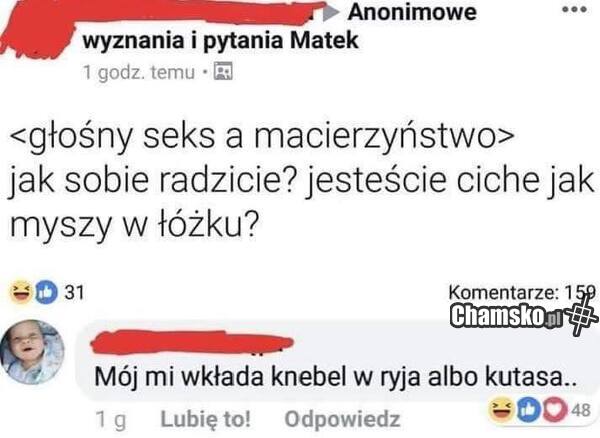Image resolution: width=600 pixels, height=438 pixels.
Task: Open the 48 reactions count on comment
Action: (581, 410)
